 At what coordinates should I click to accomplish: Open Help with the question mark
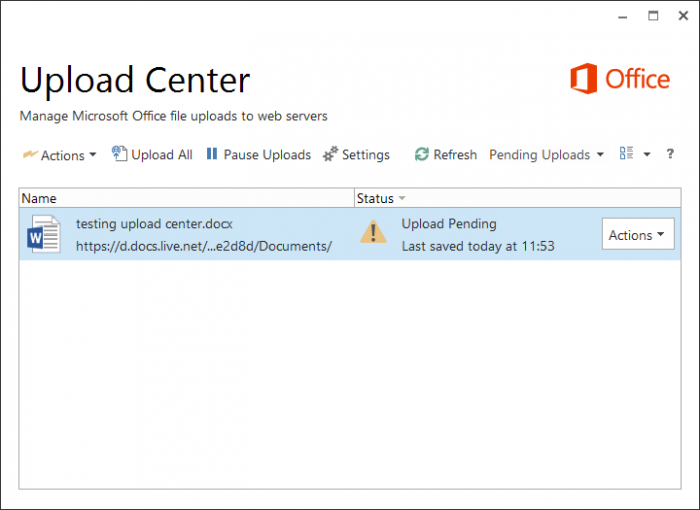tap(670, 154)
